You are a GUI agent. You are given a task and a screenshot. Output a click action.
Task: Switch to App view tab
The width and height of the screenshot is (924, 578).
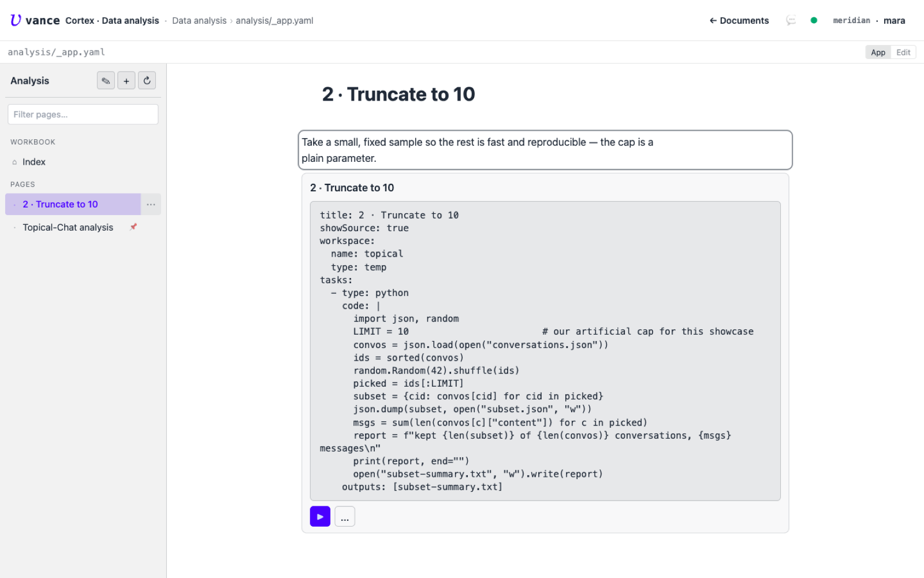pos(878,52)
